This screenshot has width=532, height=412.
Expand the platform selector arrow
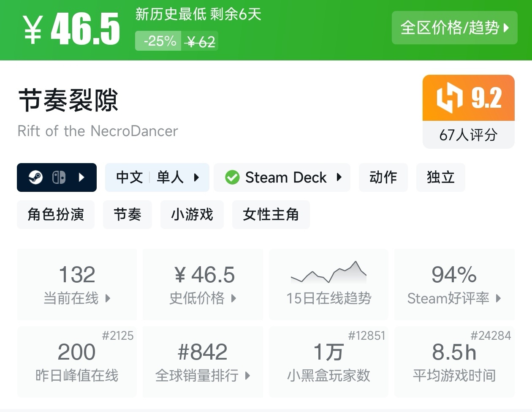(x=82, y=177)
